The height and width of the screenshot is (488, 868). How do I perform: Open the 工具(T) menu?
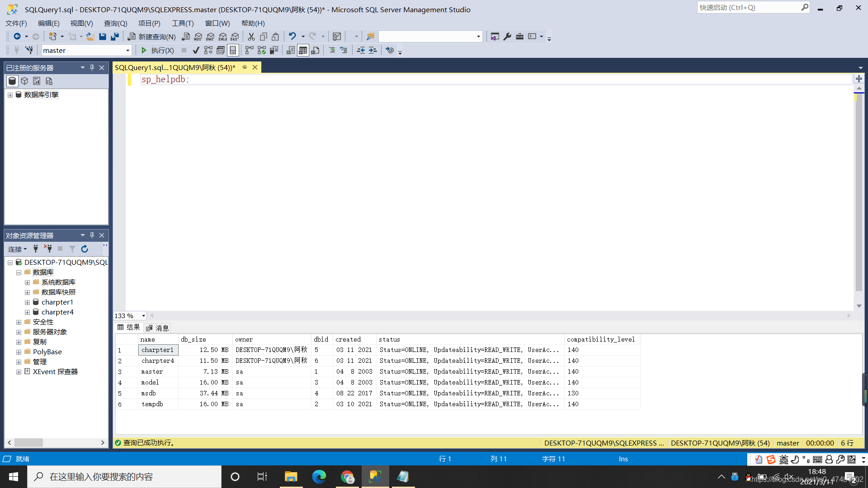[183, 23]
